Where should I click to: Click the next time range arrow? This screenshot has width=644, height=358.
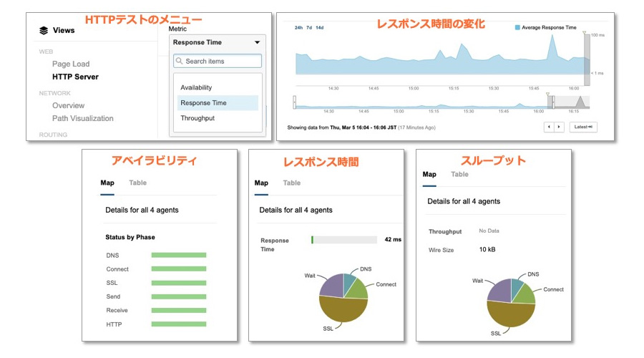pos(559,127)
